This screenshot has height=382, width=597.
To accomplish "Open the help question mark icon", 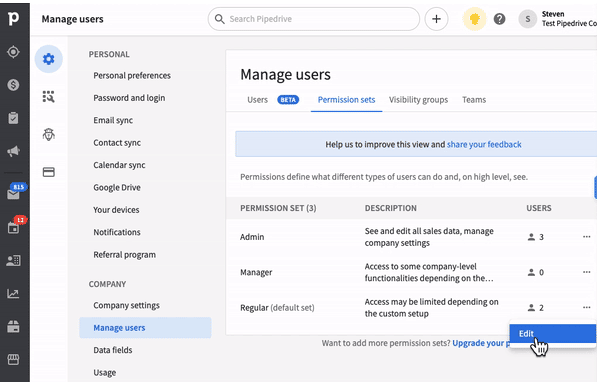I will pos(500,19).
